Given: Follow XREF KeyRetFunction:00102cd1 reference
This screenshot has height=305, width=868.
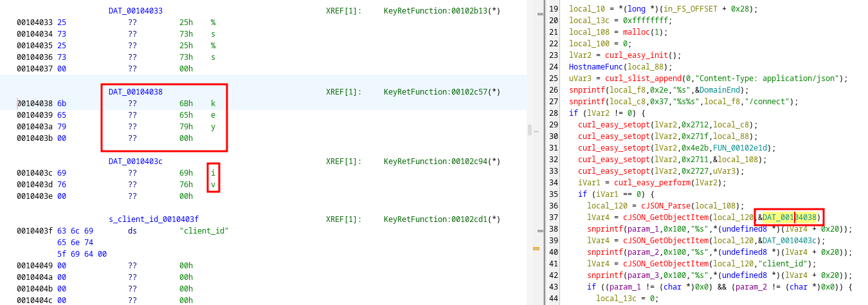Looking at the screenshot, I should tap(442, 219).
